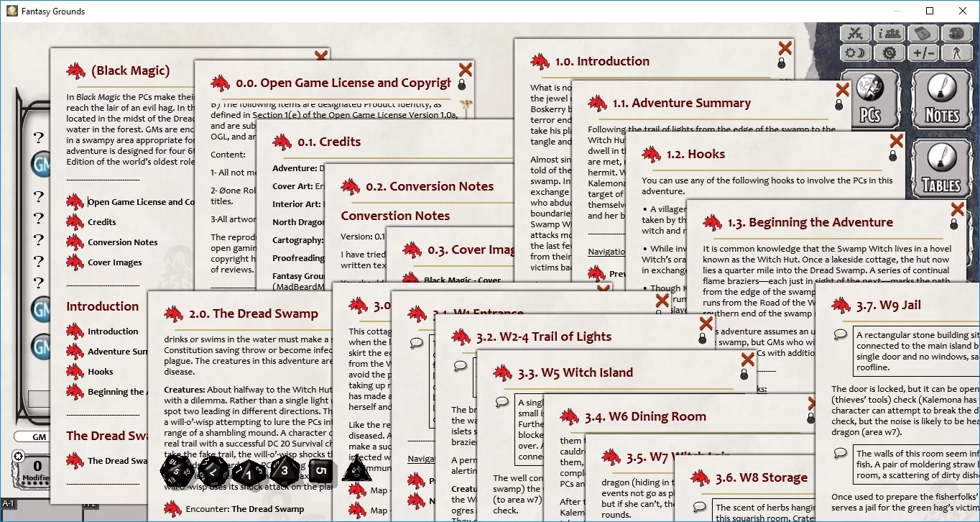Toggle lock on 1.1 Adventure Summary window

pyautogui.click(x=838, y=105)
